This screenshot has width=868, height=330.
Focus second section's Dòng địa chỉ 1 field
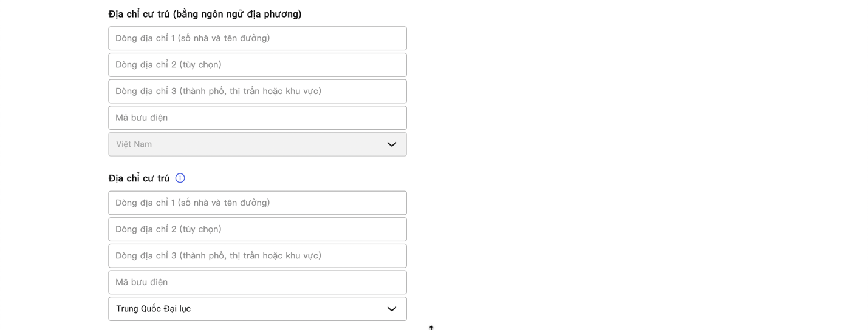[x=257, y=203]
